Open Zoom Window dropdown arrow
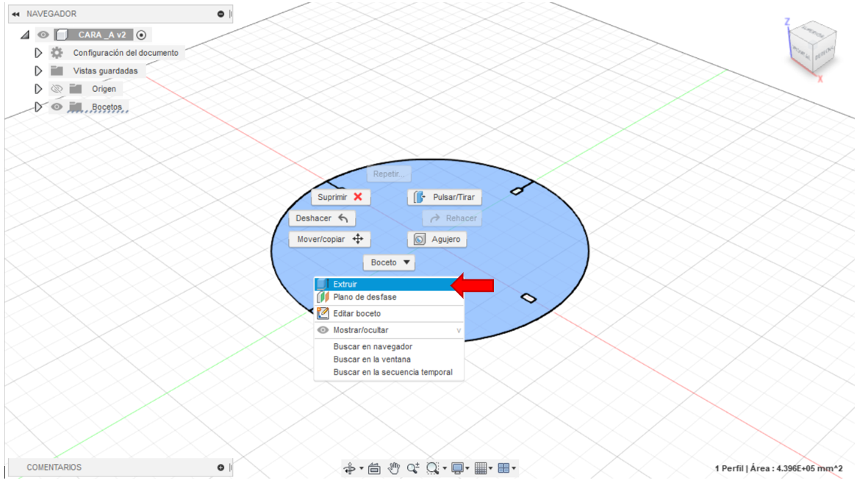Screen dimensions: 868x494 click(x=445, y=468)
